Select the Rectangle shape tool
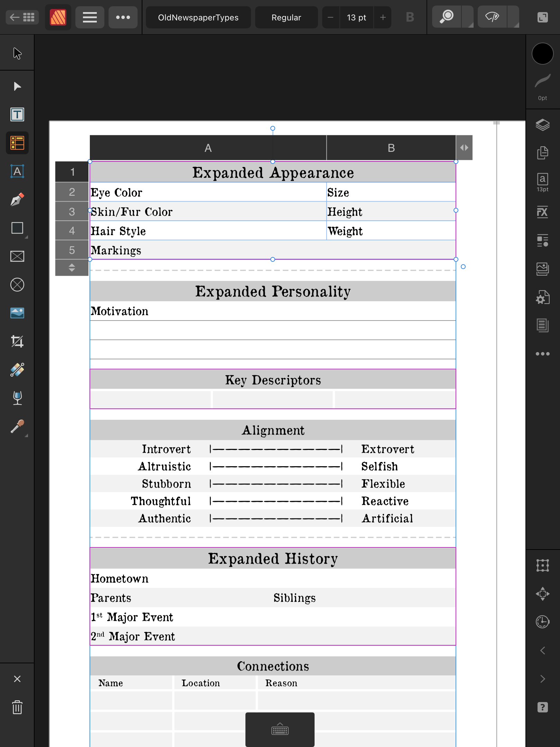Viewport: 560px width, 747px height. click(17, 228)
